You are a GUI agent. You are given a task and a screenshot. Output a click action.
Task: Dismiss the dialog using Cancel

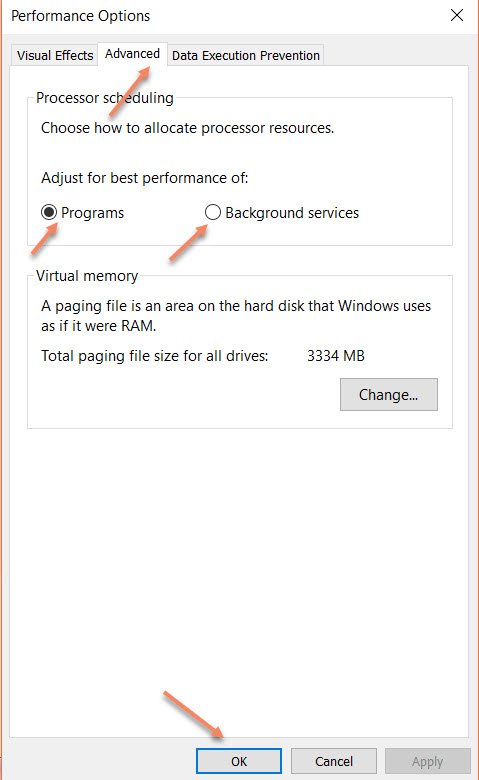pyautogui.click(x=334, y=761)
